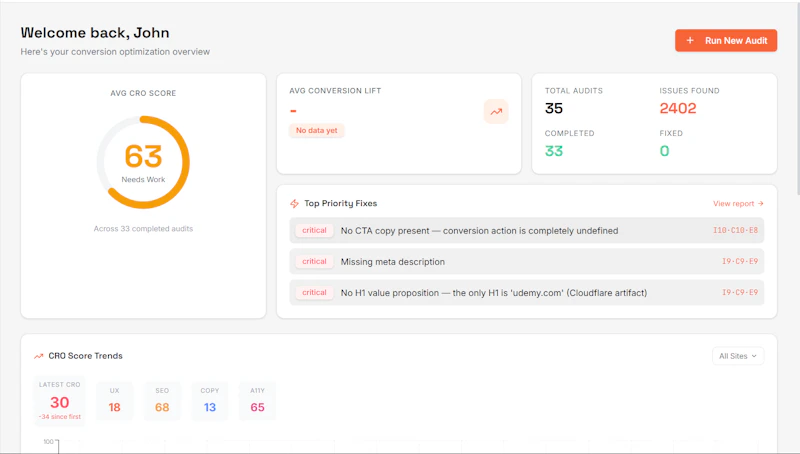Click the plus icon in Run New Audit
This screenshot has width=800, height=454.
click(x=690, y=40)
